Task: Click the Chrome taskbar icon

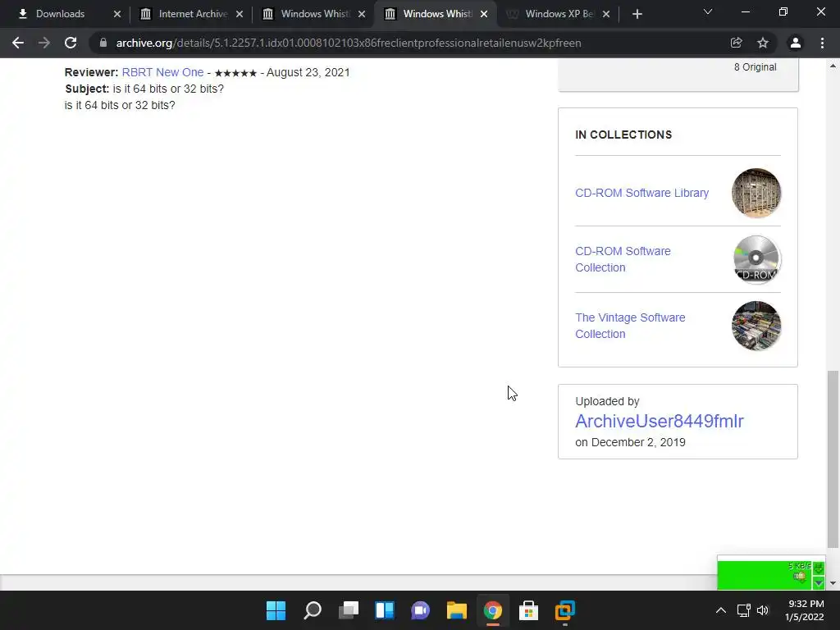Action: [x=493, y=610]
